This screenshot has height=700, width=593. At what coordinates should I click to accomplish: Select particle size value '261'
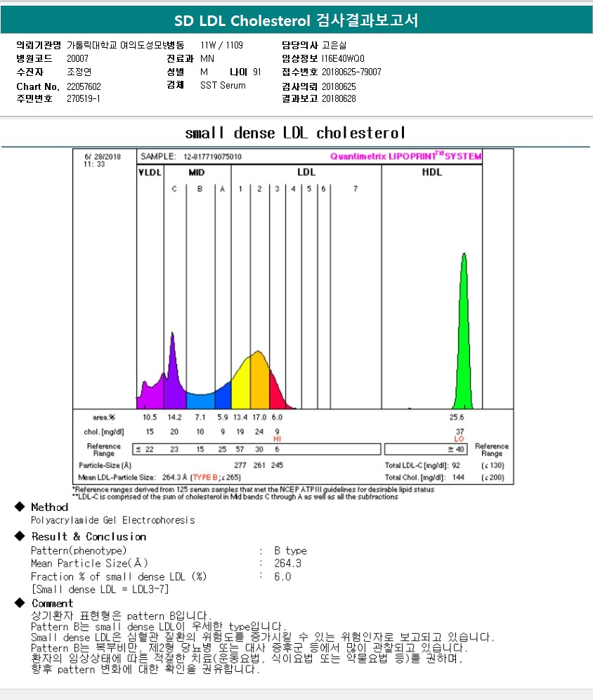(x=259, y=465)
